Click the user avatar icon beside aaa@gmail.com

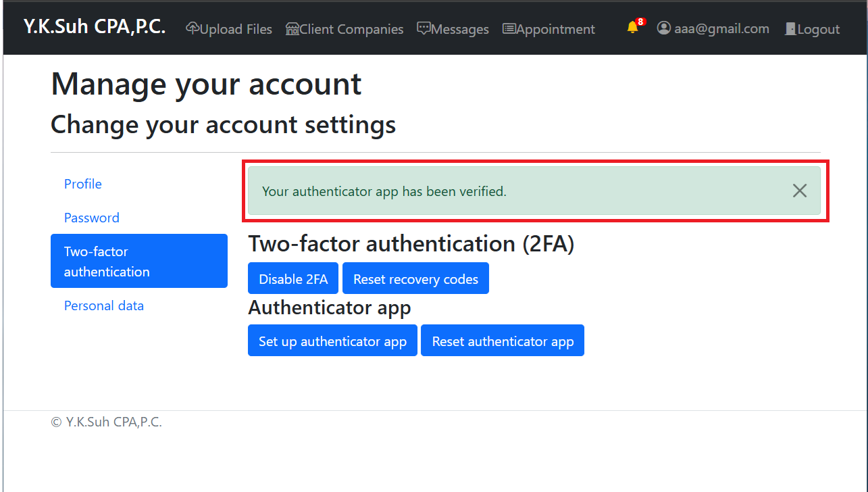click(x=664, y=28)
